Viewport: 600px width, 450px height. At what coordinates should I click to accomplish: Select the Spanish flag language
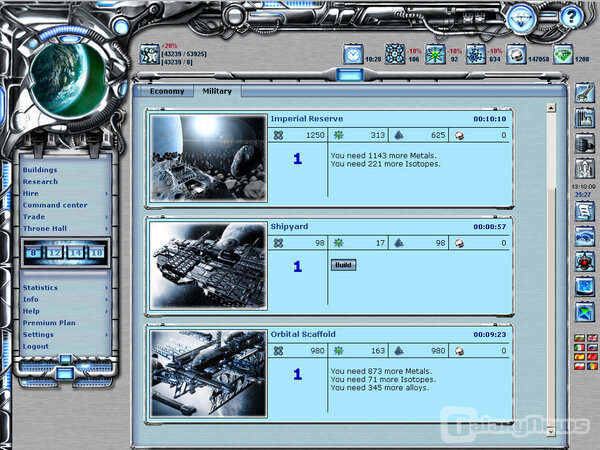[579, 357]
